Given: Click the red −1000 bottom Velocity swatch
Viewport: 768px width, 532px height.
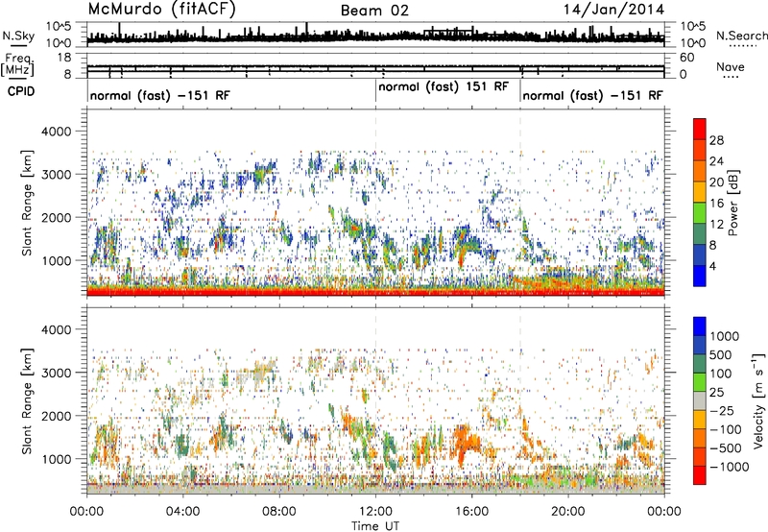Looking at the screenshot, I should [x=700, y=475].
